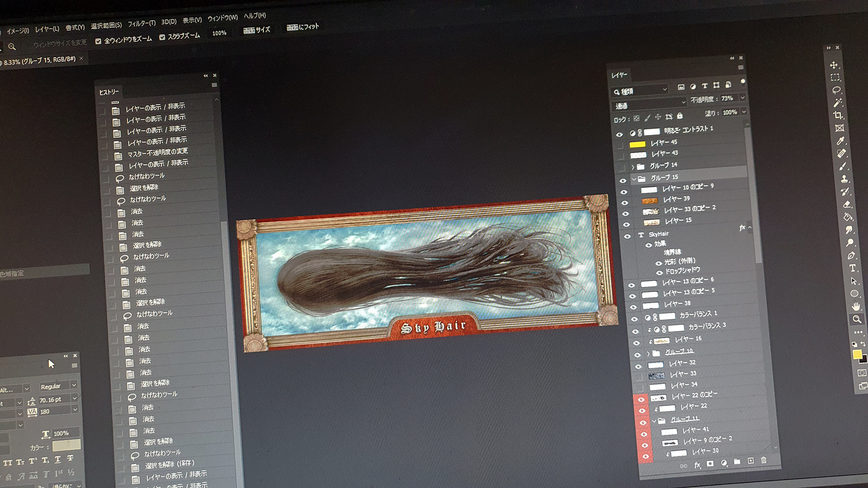Select the Smudge tool
The width and height of the screenshot is (868, 488).
click(x=849, y=230)
